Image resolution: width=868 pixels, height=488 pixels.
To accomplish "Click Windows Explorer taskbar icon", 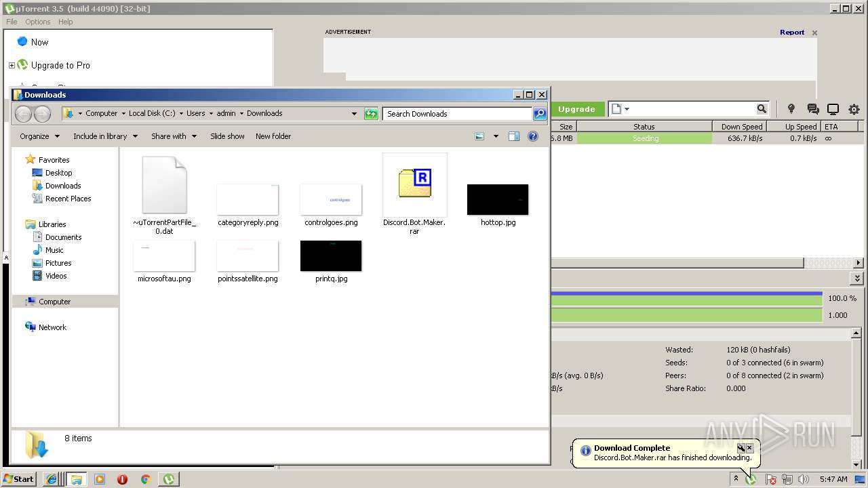I will [77, 479].
